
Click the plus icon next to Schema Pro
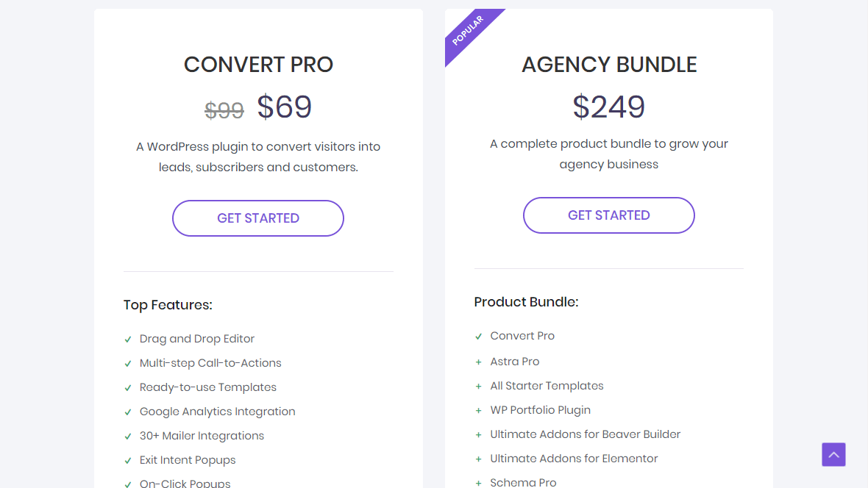click(479, 482)
